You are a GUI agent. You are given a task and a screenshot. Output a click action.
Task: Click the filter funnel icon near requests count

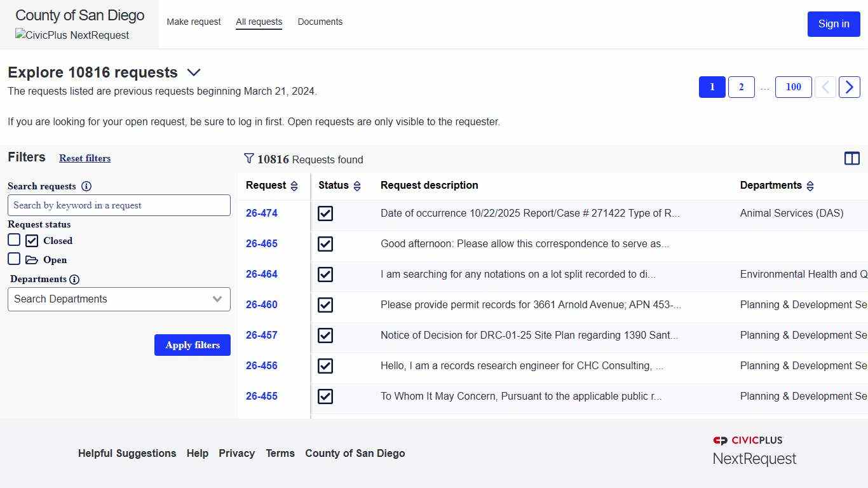248,159
